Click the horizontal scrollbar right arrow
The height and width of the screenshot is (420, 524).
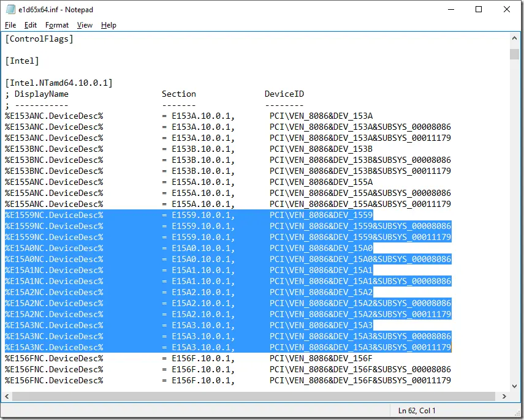tap(504, 396)
